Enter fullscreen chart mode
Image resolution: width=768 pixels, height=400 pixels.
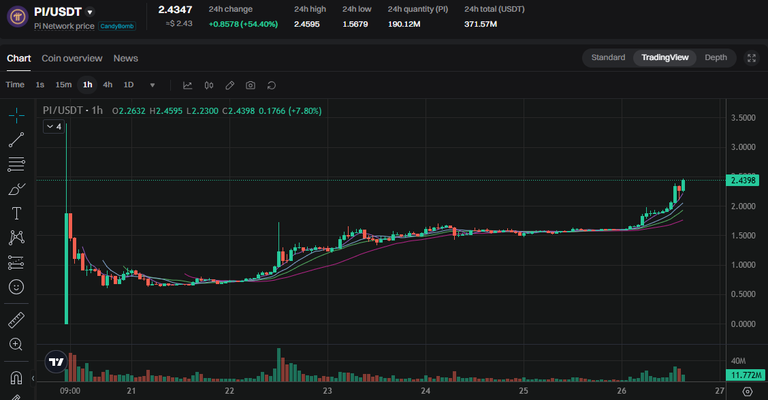tap(751, 58)
